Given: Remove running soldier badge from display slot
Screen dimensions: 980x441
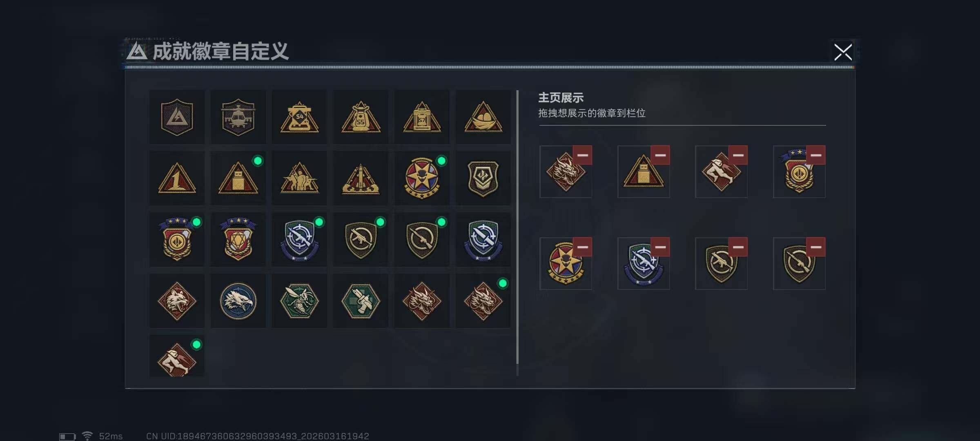Looking at the screenshot, I should tap(738, 155).
